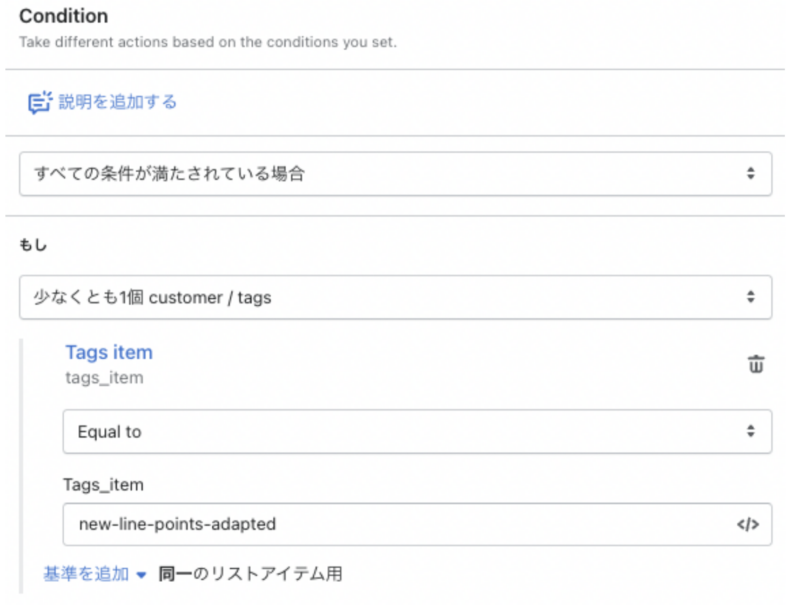The image size is (800, 605).
Task: Click the もし condition label
Action: coord(33,245)
